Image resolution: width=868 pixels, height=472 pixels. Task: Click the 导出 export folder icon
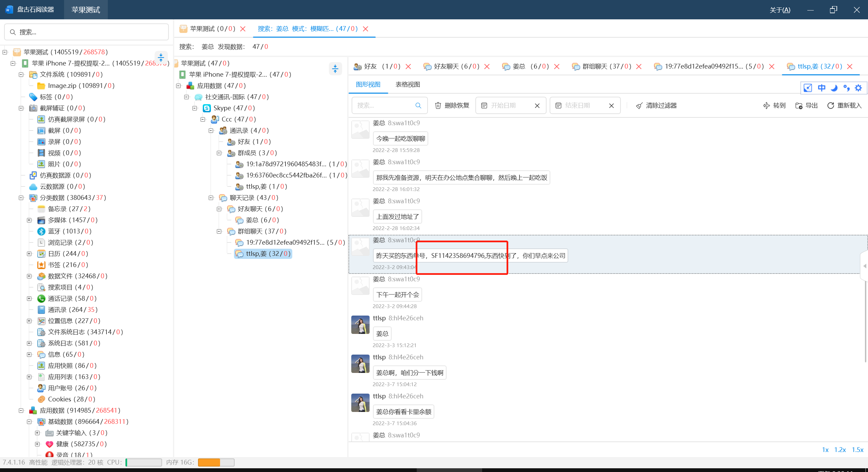(799, 106)
